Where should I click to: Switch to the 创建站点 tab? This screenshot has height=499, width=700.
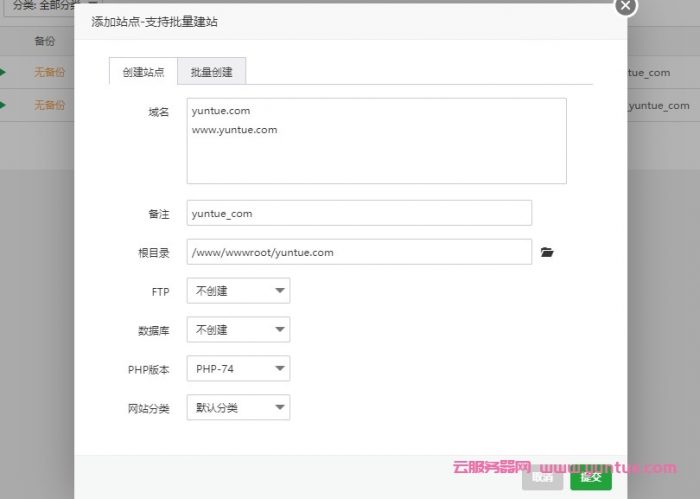[x=142, y=71]
